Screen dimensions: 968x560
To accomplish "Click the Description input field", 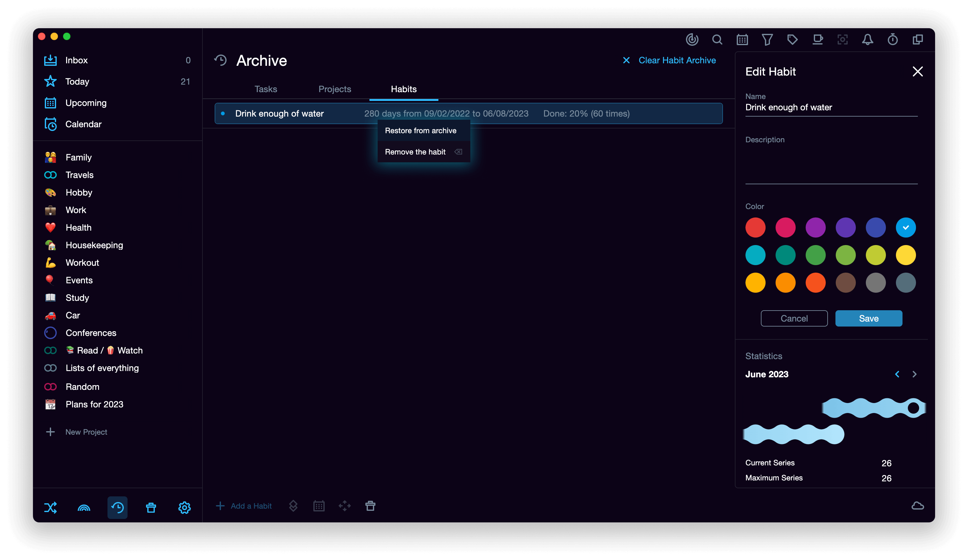I will [831, 165].
